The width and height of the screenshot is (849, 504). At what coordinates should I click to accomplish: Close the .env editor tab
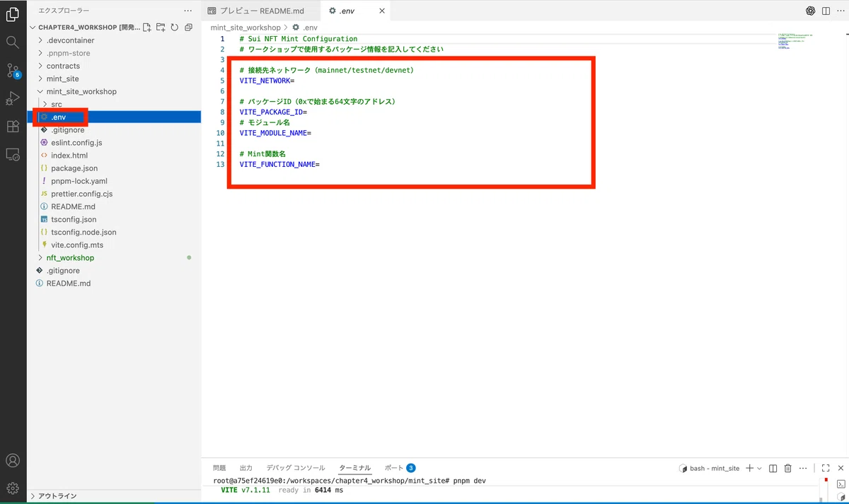point(382,11)
